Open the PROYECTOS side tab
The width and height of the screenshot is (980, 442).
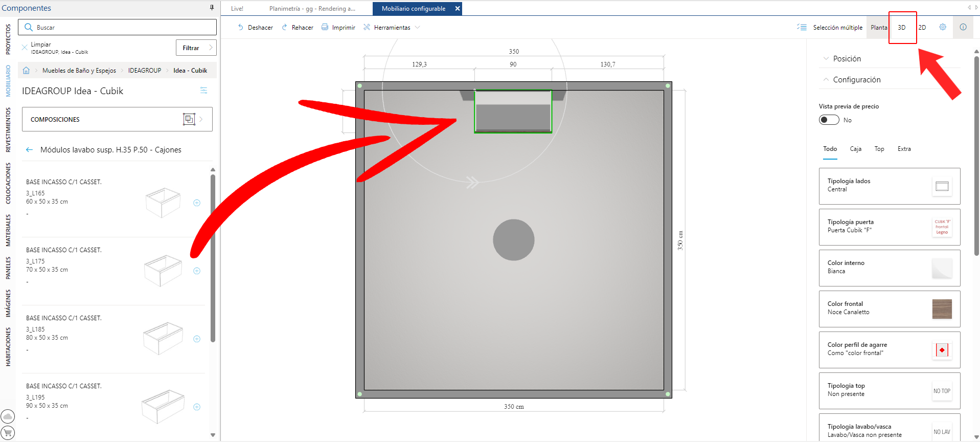(8, 39)
